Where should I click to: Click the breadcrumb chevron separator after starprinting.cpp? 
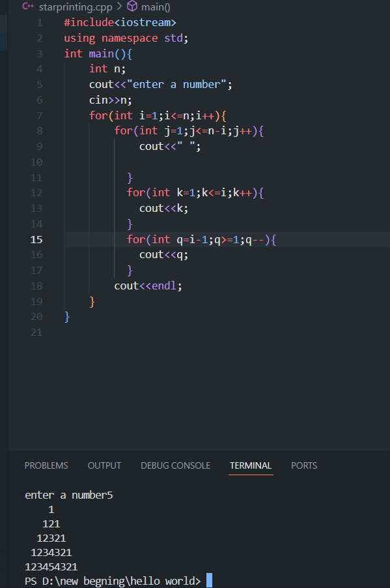(120, 7)
